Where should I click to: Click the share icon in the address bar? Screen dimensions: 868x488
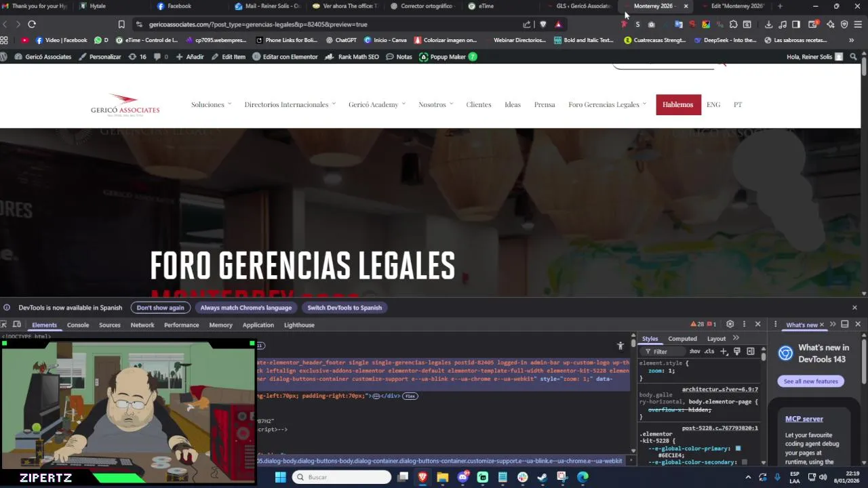tap(527, 24)
